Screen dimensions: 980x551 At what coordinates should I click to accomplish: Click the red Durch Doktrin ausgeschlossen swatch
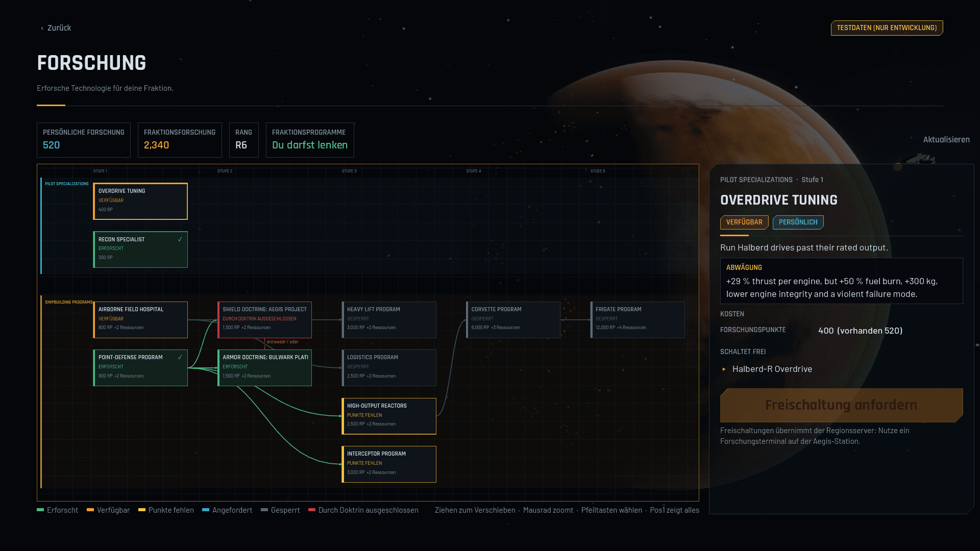(x=312, y=510)
